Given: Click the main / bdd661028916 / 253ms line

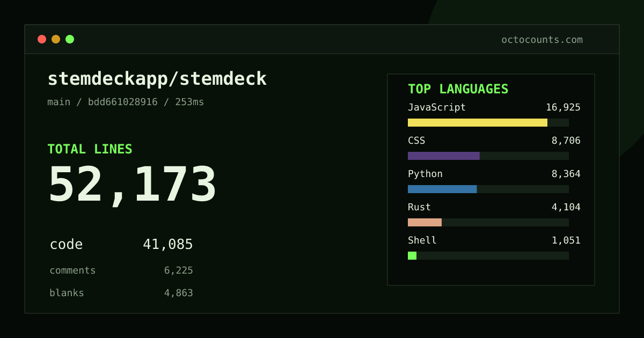Looking at the screenshot, I should click(x=126, y=102).
